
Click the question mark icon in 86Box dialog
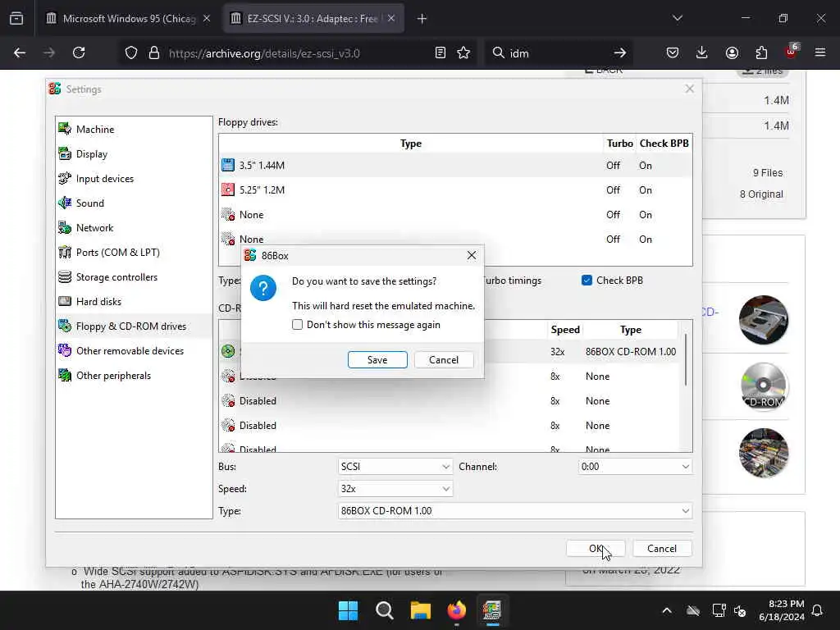(263, 288)
